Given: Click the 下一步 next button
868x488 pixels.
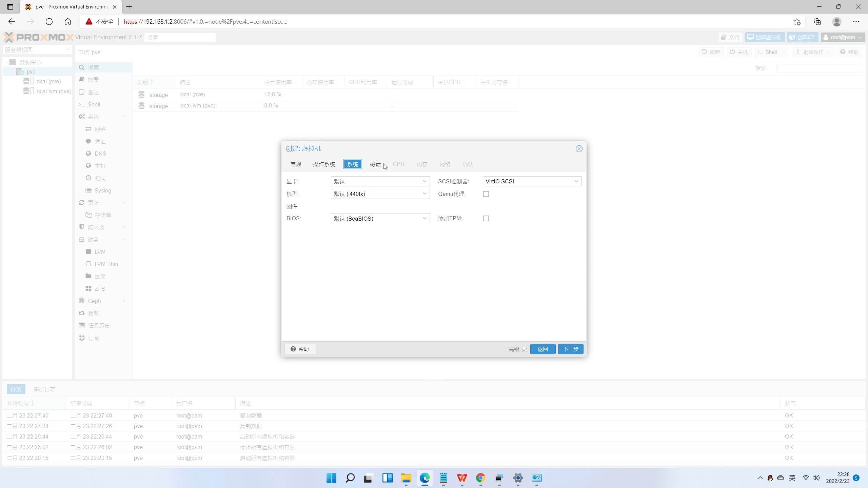Looking at the screenshot, I should pos(570,349).
